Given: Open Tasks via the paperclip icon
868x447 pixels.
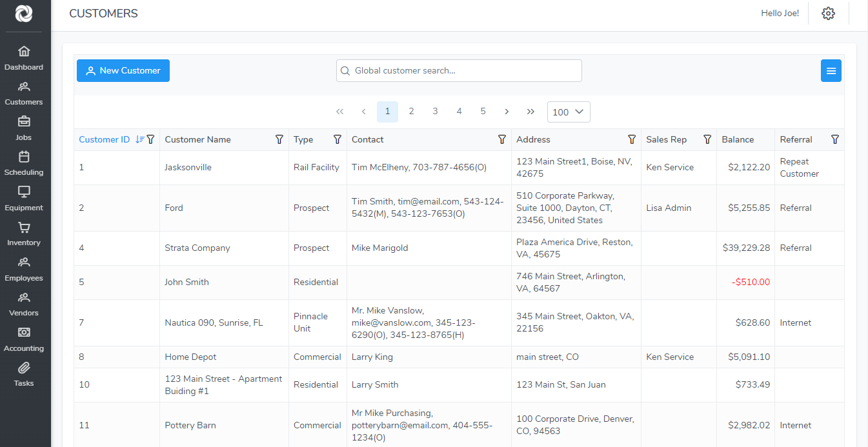Looking at the screenshot, I should click(x=24, y=368).
